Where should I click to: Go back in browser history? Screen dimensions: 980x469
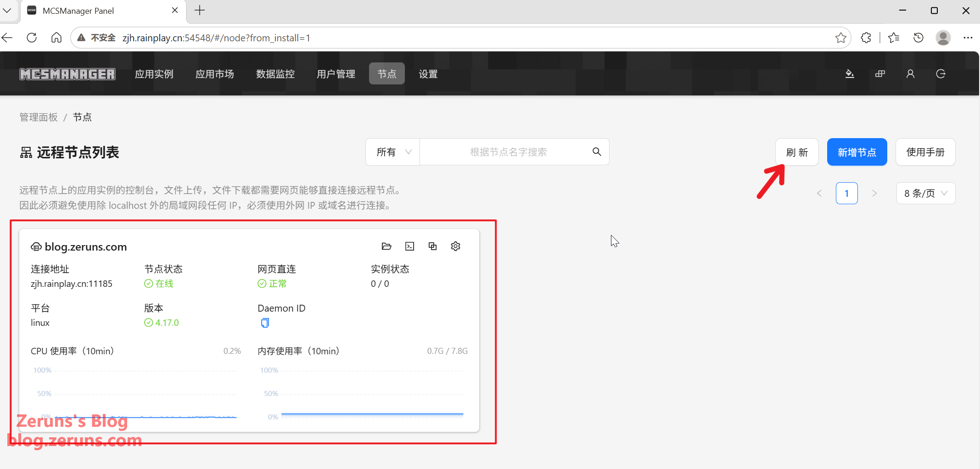7,38
